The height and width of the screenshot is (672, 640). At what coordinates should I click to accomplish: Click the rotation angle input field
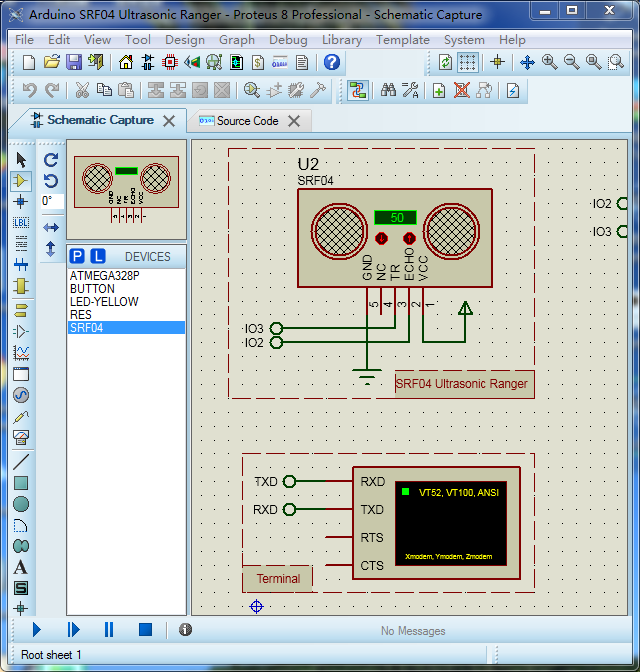pos(52,201)
